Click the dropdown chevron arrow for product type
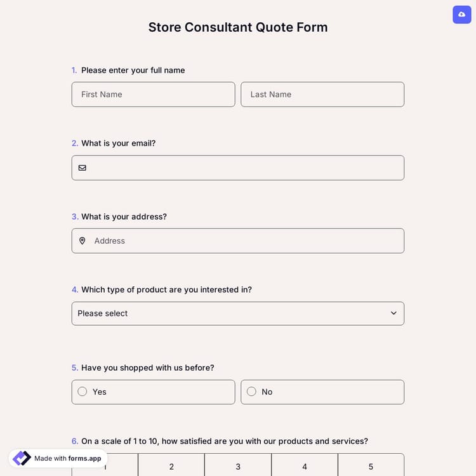 (x=393, y=314)
